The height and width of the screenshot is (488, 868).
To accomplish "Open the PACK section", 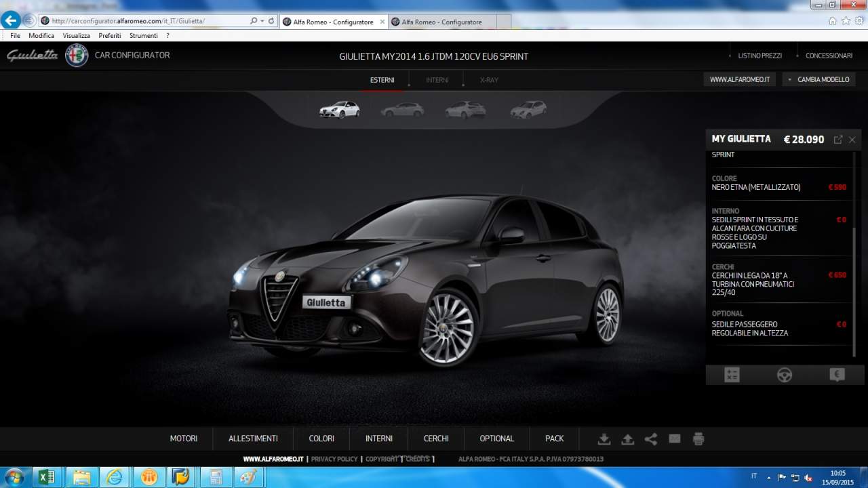I will tap(555, 439).
